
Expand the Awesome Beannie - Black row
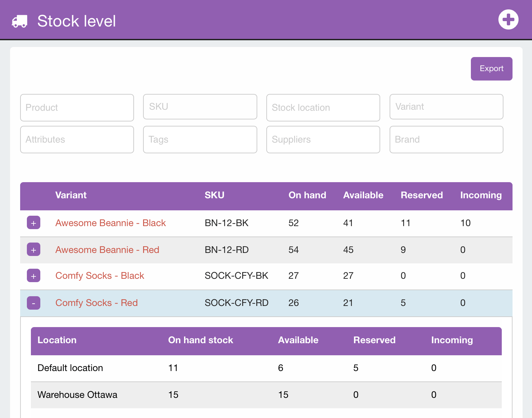point(34,223)
